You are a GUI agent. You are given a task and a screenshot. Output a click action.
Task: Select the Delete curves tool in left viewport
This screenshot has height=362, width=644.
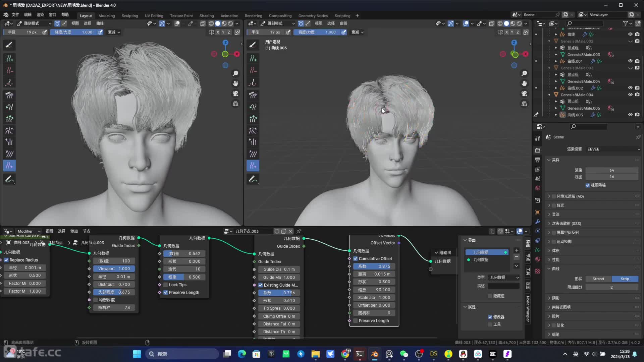9,71
